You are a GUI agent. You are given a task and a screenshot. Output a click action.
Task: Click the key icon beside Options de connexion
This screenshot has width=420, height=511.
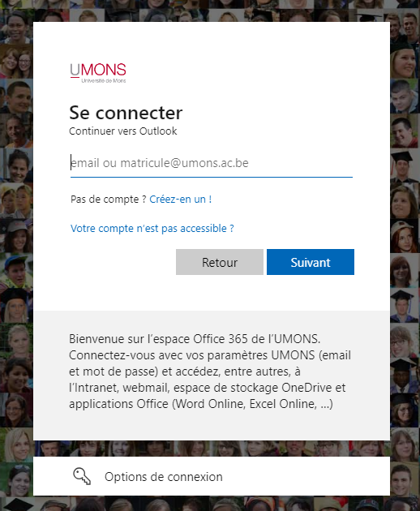click(82, 476)
